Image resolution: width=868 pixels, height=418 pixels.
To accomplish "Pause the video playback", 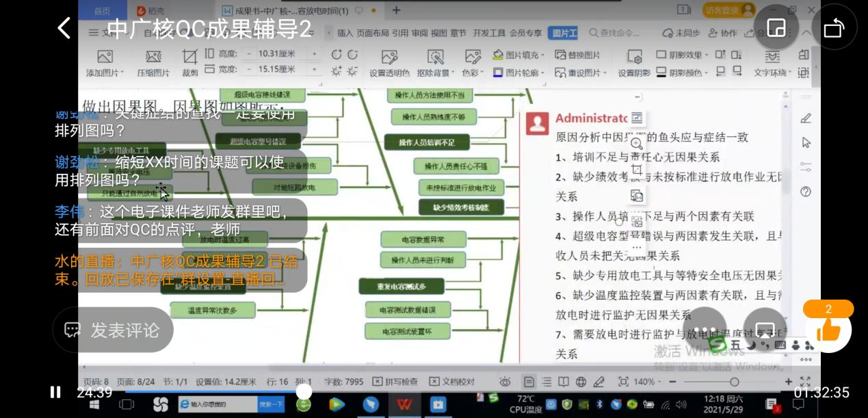I will click(55, 392).
